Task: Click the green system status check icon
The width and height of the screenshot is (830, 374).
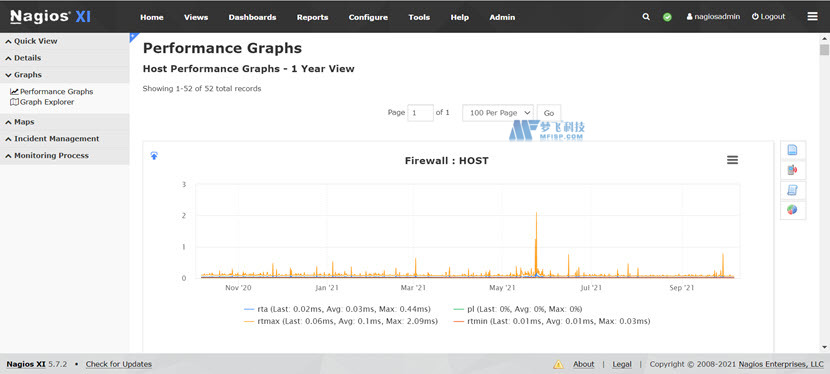Action: [667, 17]
